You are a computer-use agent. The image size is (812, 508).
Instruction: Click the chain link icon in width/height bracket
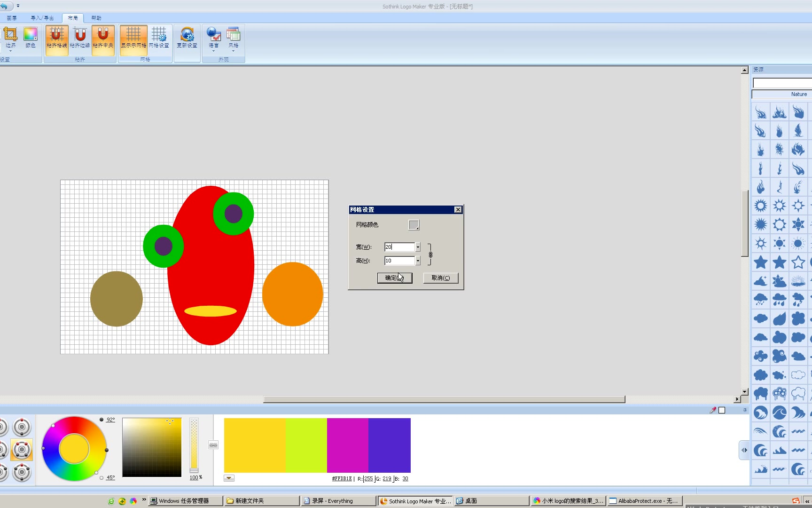[430, 254]
